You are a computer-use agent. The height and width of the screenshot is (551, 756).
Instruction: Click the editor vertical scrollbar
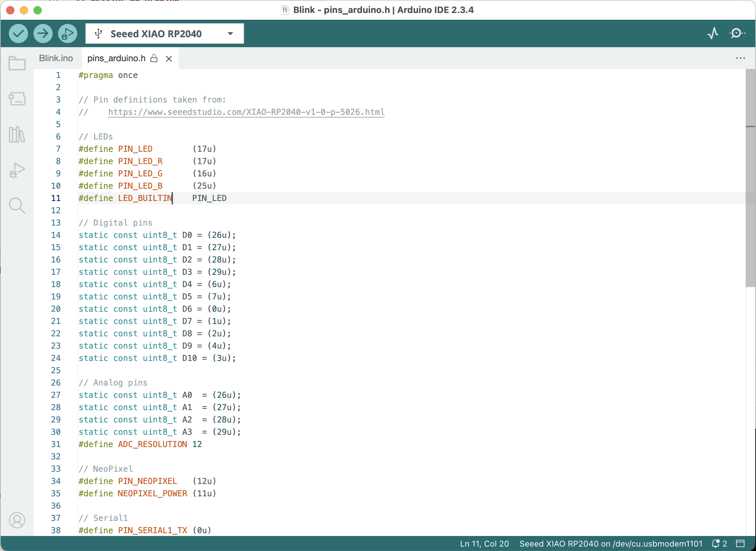(751, 178)
